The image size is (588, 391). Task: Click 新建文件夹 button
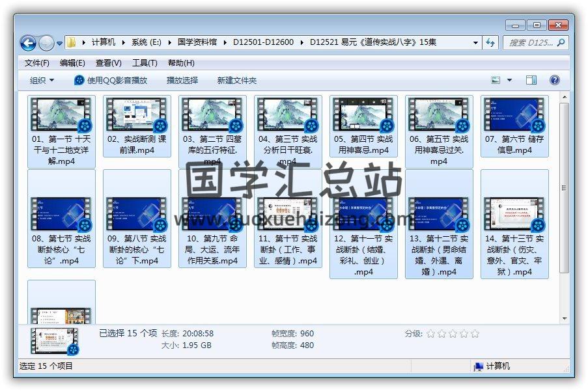point(237,80)
